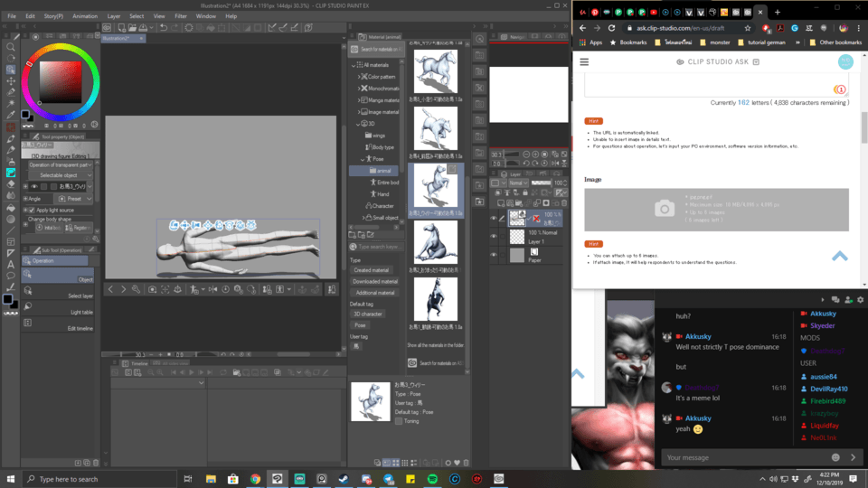This screenshot has width=868, height=488.
Task: Select the Eraser tool in toolbox
Action: tap(11, 184)
